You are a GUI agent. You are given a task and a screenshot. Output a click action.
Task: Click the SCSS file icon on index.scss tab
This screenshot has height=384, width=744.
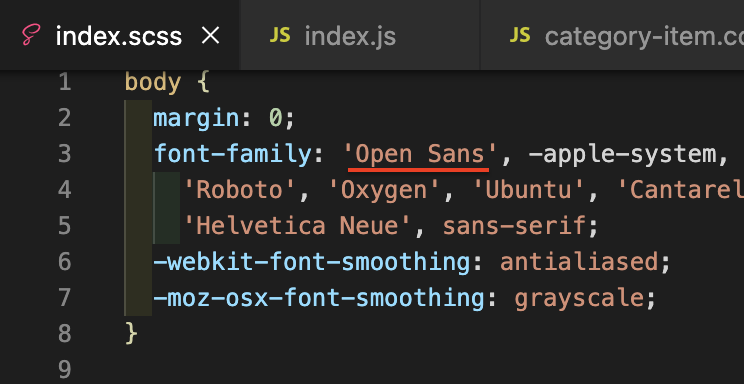point(32,36)
